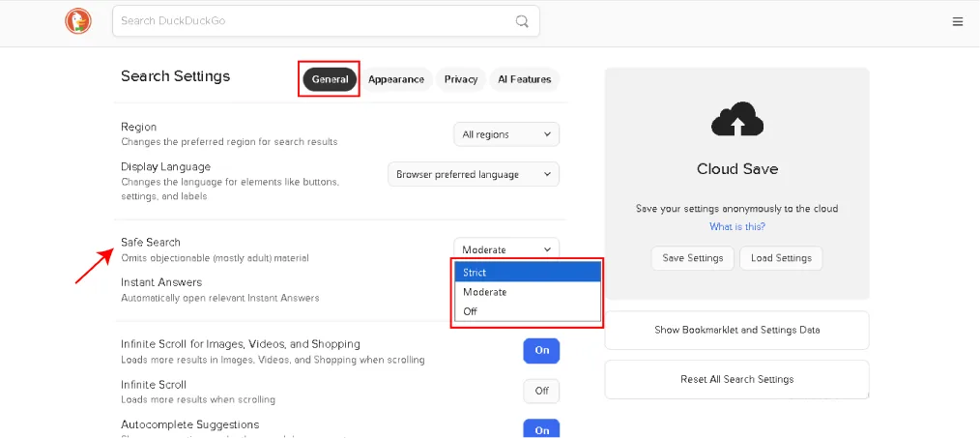Viewport: 980px width, 438px height.
Task: Click the Display Language label text
Action: [165, 167]
